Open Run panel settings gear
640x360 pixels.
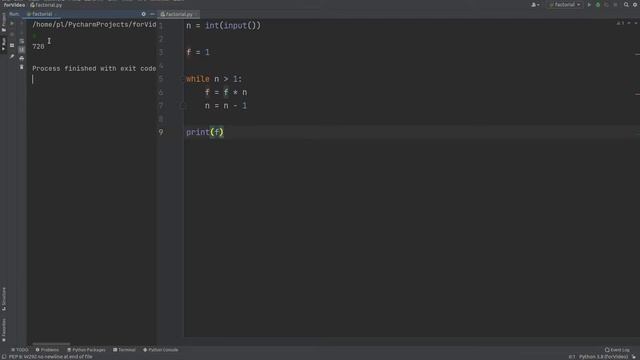(x=143, y=14)
